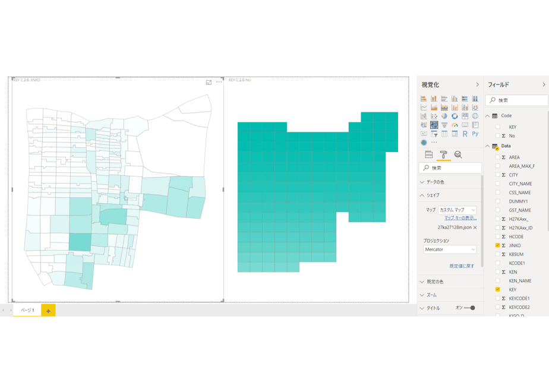Click the マップ キーの表示 link
The image size is (549, 392).
tap(460, 218)
